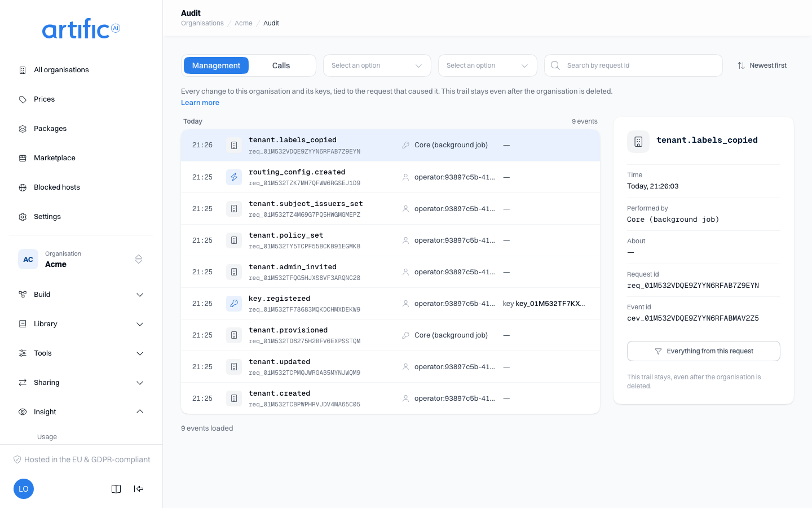This screenshot has height=508, width=812.
Task: Select the tenant.updated event row
Action: pyautogui.click(x=390, y=367)
